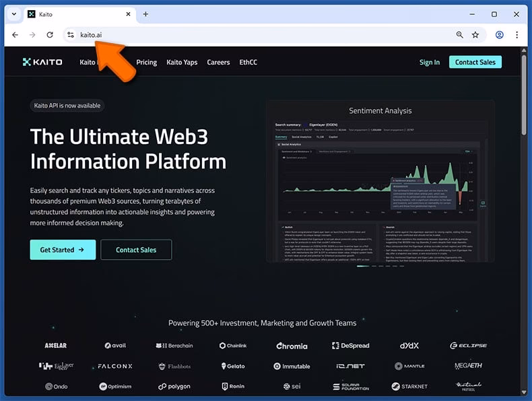The width and height of the screenshot is (532, 401).
Task: View site information icon in address bar
Action: [71, 35]
